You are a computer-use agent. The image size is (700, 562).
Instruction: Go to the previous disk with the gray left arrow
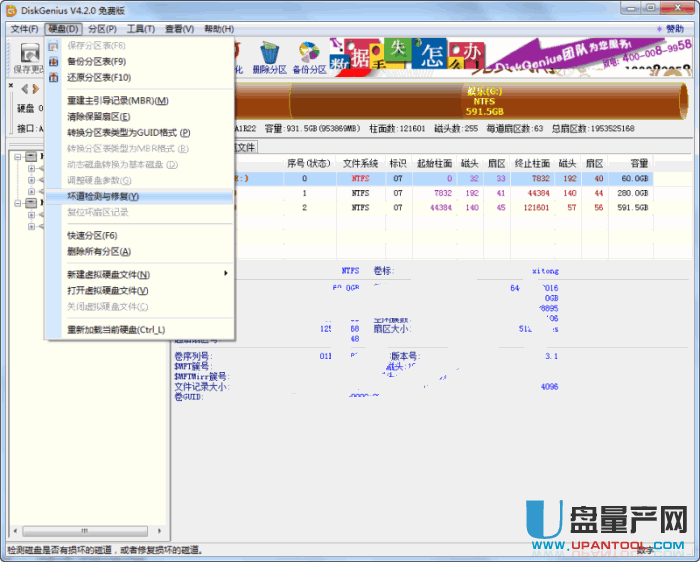pyautogui.click(x=25, y=89)
